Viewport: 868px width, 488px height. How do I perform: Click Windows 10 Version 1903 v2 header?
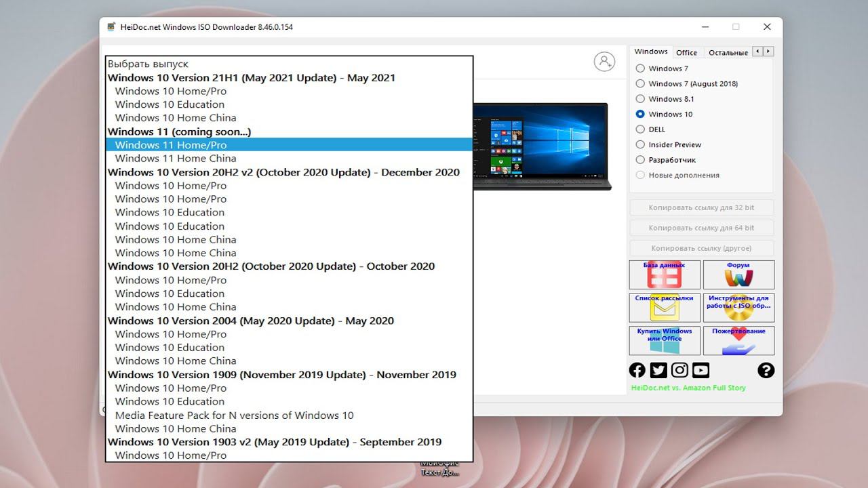coord(289,442)
